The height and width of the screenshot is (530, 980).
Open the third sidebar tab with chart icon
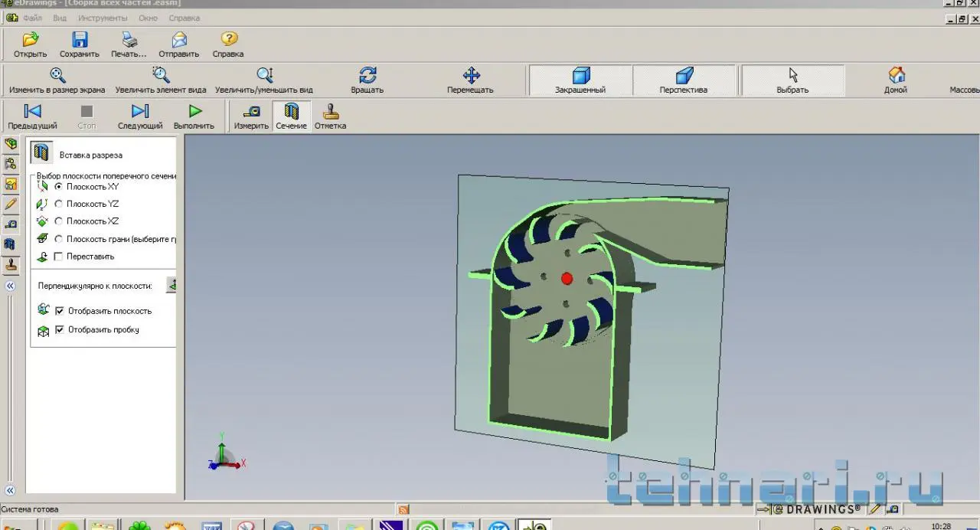pyautogui.click(x=11, y=184)
